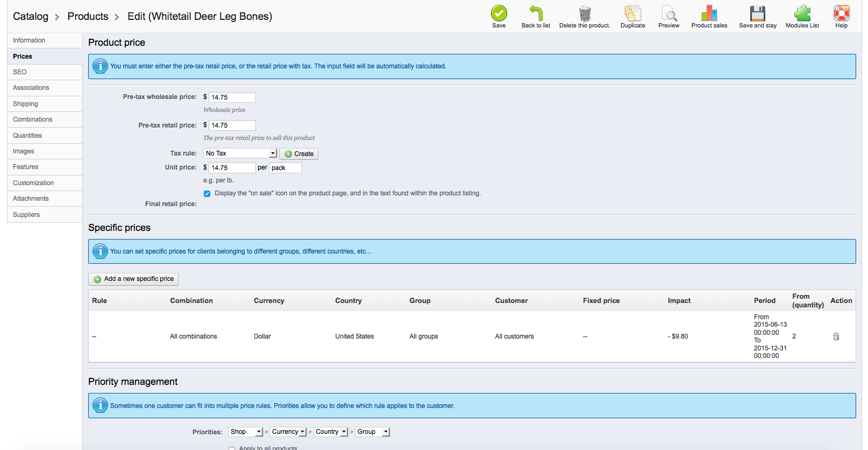Screen dimensions: 868x450
Task: Open the Preview magnifier icon
Action: pos(668,13)
